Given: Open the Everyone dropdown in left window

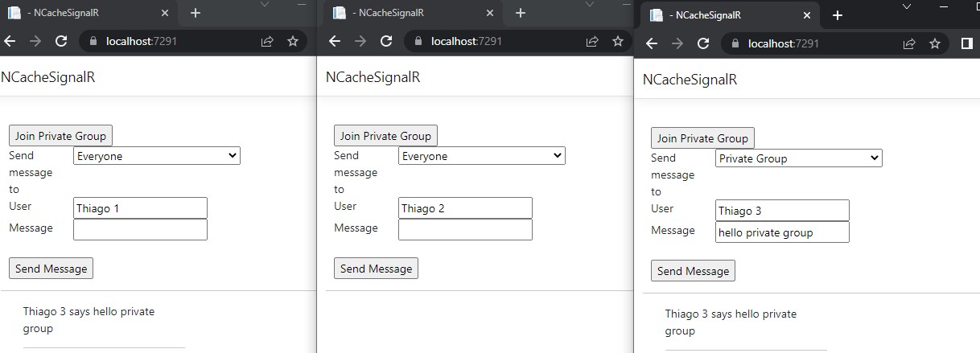Looking at the screenshot, I should 156,156.
